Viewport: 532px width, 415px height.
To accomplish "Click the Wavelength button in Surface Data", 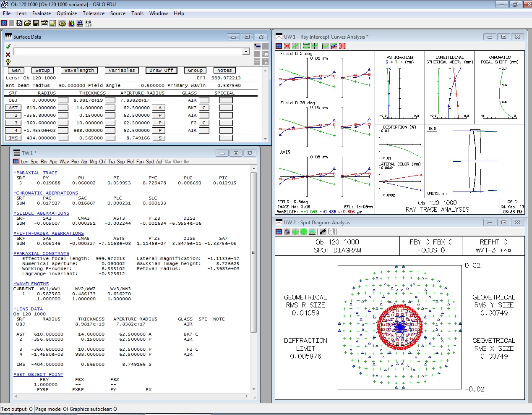I will point(79,70).
